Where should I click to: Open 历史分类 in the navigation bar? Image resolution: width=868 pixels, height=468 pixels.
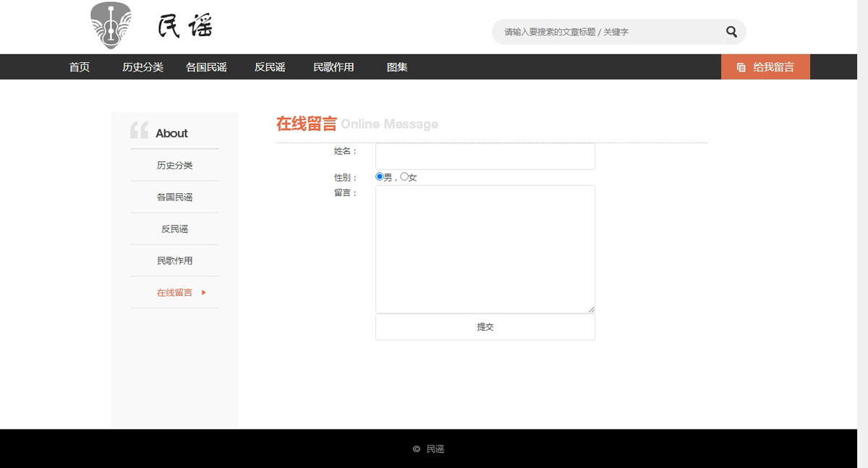142,67
